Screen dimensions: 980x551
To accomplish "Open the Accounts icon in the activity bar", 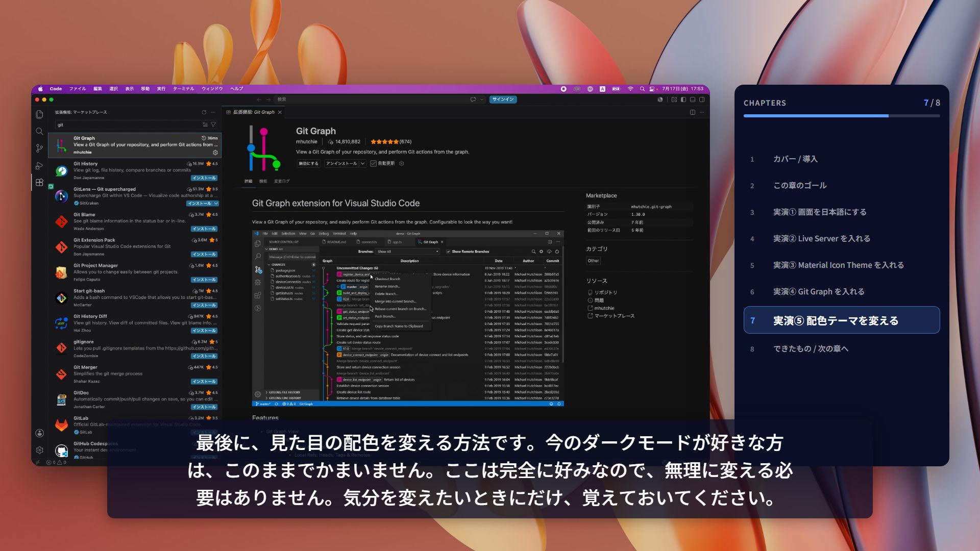I will coord(39,433).
